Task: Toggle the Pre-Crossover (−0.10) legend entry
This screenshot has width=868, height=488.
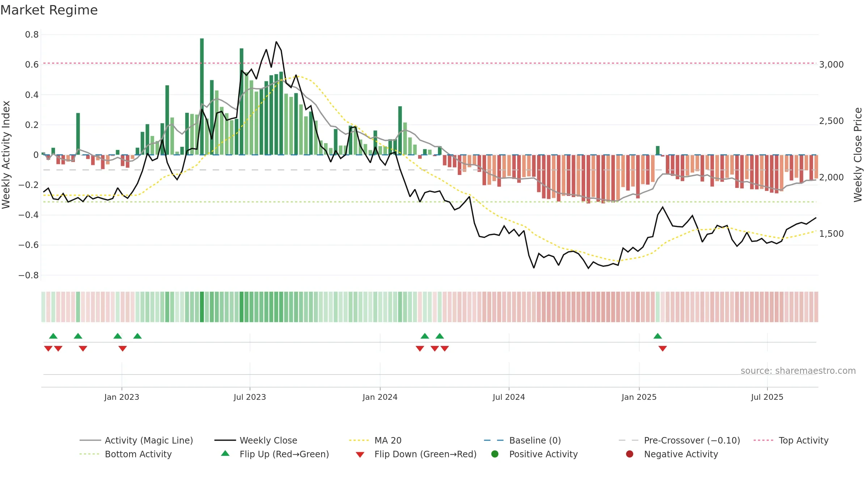Action: (x=680, y=440)
